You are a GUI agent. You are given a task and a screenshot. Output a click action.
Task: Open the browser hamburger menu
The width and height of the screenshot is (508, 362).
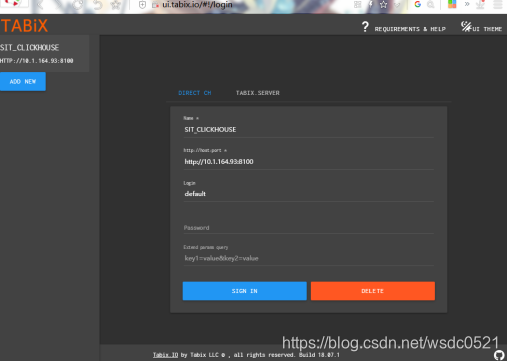498,5
